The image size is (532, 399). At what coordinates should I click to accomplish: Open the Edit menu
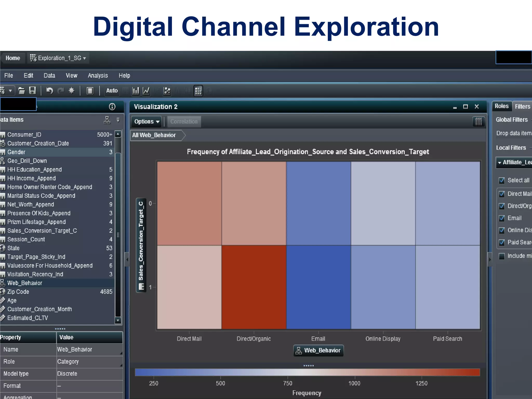29,76
